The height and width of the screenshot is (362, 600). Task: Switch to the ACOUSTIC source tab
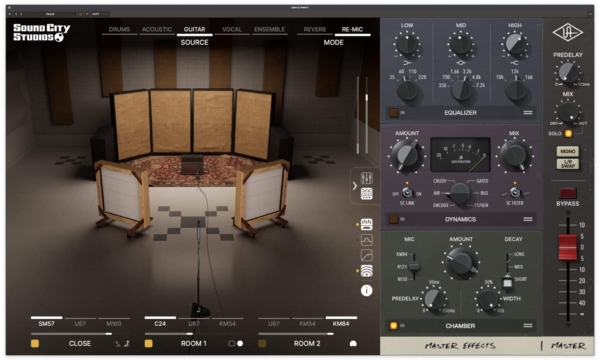(157, 29)
